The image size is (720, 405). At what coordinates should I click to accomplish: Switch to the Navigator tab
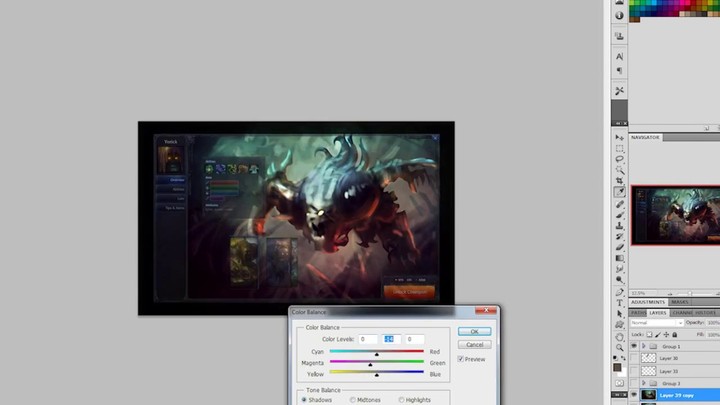[x=645, y=137]
